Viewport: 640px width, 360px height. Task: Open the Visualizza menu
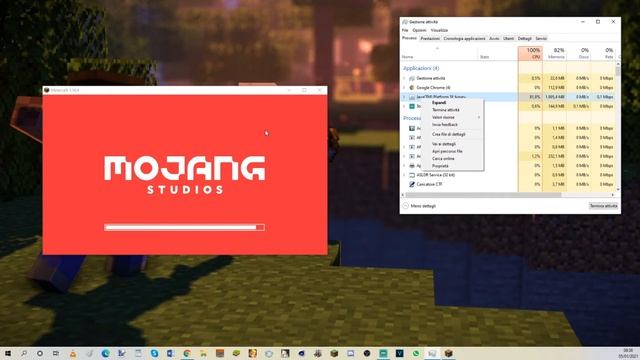click(439, 30)
